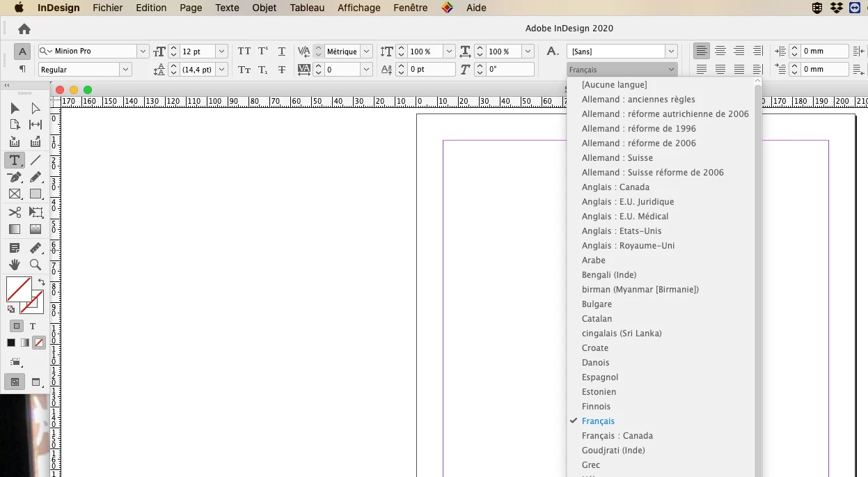Open the Edition menu
868x477 pixels.
click(151, 8)
